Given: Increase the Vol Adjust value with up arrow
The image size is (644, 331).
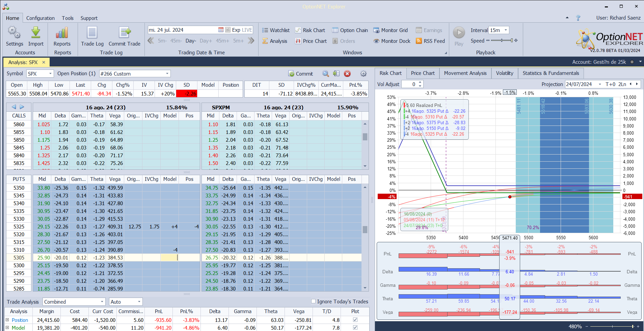Looking at the screenshot, I should tap(420, 82).
